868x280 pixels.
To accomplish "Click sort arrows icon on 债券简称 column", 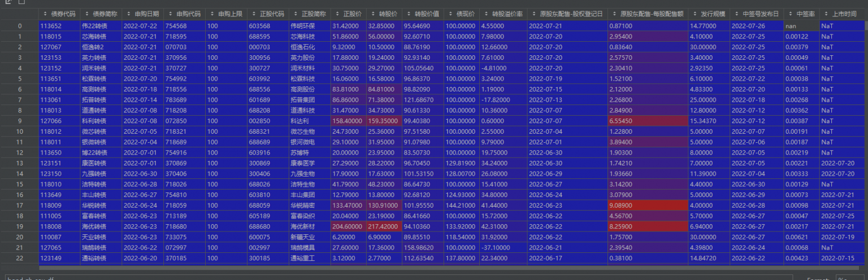I will click(x=86, y=13).
